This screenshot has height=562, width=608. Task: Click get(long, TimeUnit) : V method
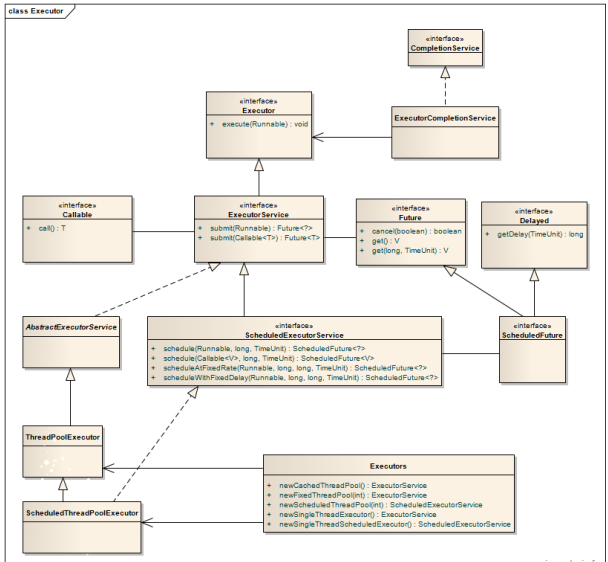(x=410, y=251)
